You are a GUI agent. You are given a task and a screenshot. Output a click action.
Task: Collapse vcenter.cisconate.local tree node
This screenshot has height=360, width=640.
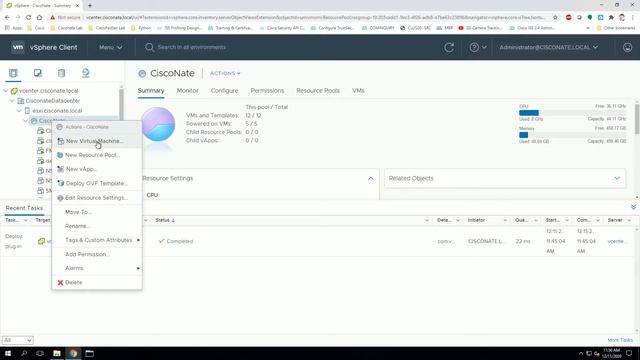coord(6,91)
